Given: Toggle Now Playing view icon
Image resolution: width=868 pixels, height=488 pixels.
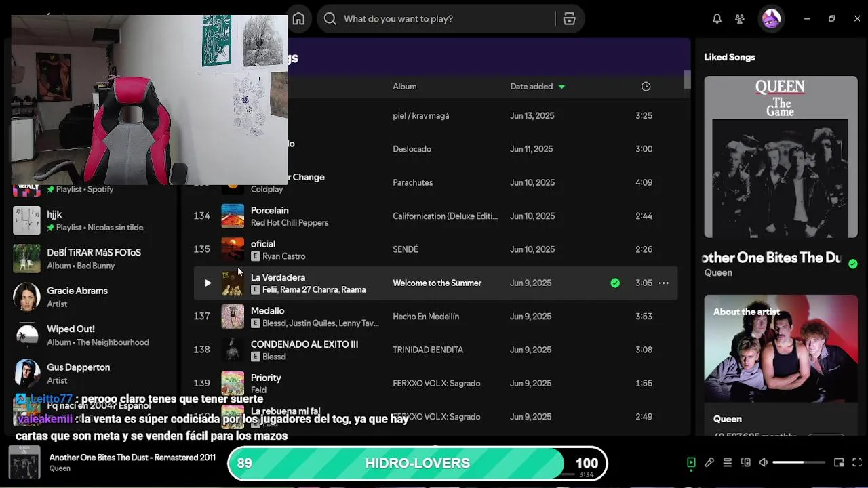Looking at the screenshot, I should [691, 462].
